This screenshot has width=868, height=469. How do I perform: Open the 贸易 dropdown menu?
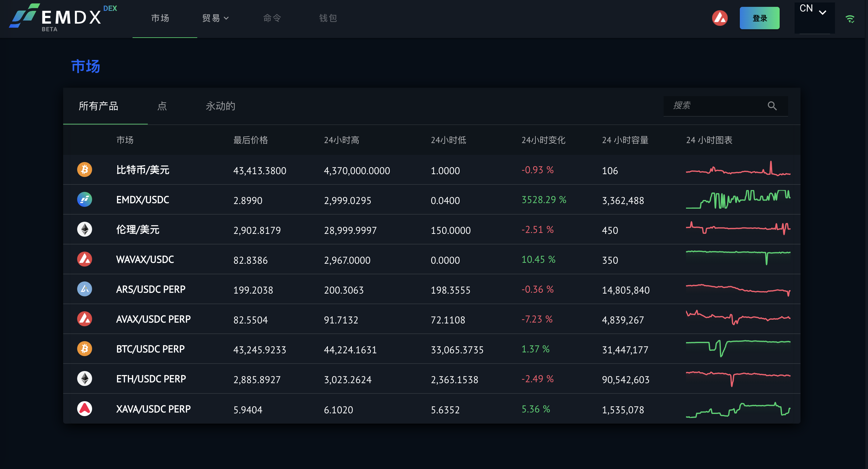215,18
